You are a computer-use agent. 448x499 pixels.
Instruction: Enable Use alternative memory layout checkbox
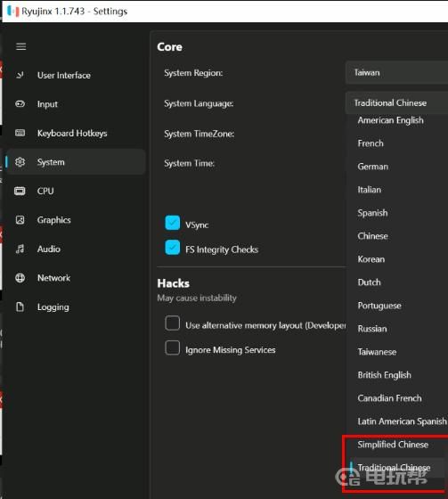coord(173,323)
